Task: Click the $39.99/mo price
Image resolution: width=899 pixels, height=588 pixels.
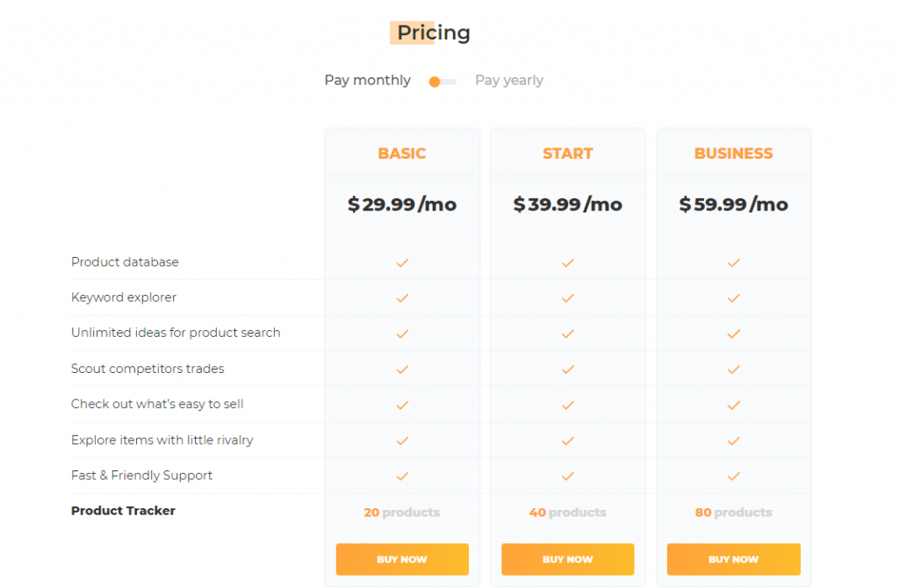Action: click(568, 204)
